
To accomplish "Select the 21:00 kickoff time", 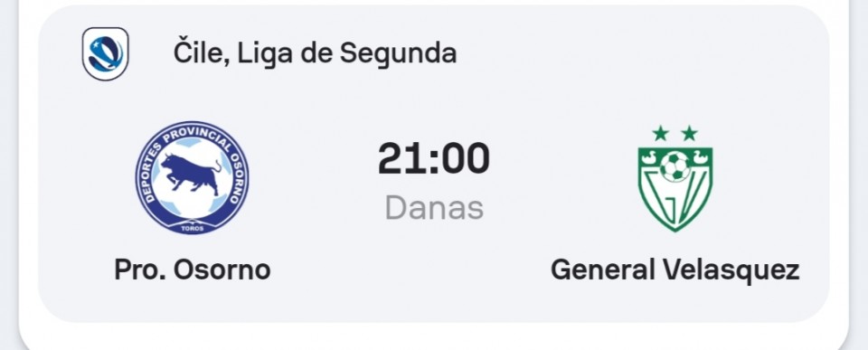I will tap(434, 159).
